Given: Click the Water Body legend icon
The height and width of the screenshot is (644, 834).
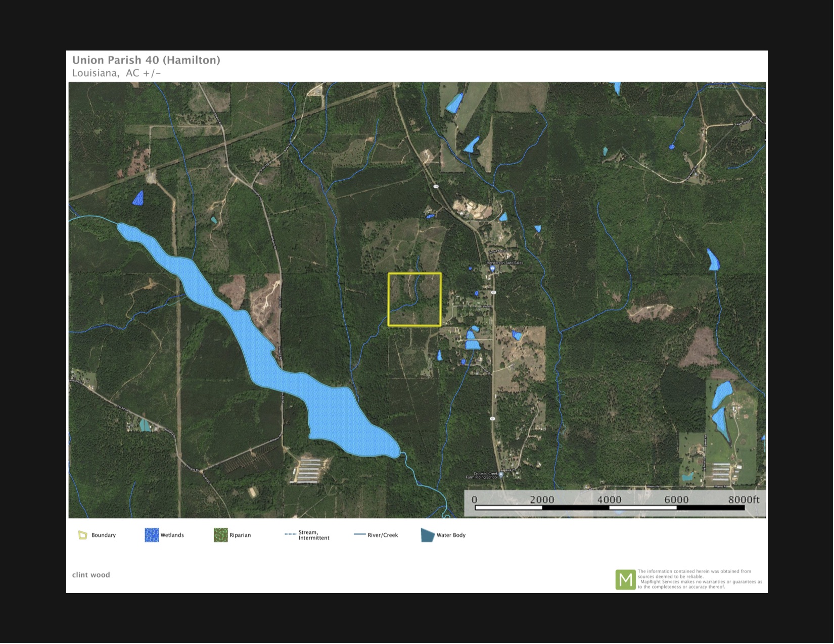Looking at the screenshot, I should click(x=428, y=535).
